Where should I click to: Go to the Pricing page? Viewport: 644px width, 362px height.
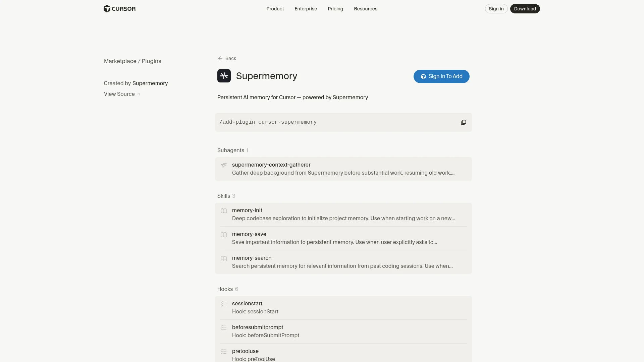(335, 9)
